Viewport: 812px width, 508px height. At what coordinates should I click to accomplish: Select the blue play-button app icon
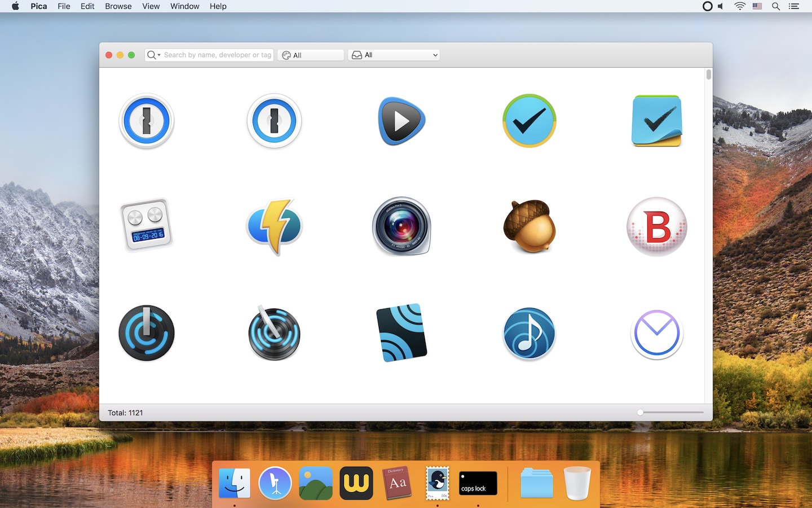[x=401, y=121]
